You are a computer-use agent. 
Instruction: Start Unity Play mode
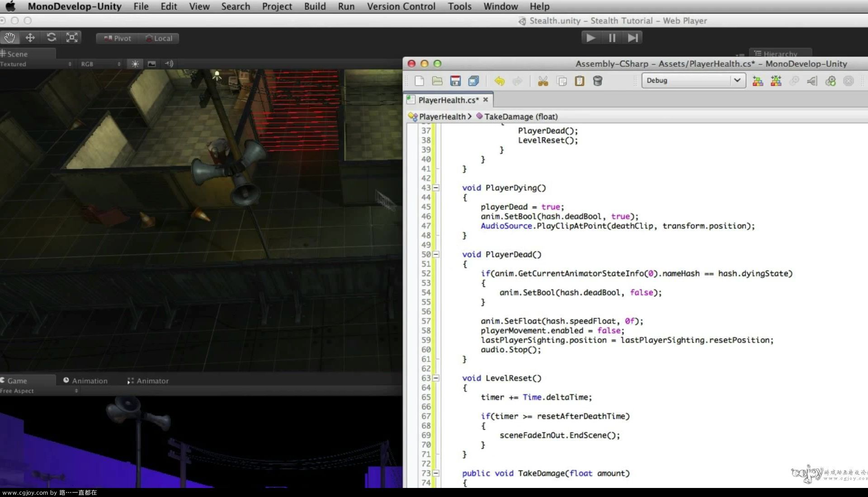591,38
